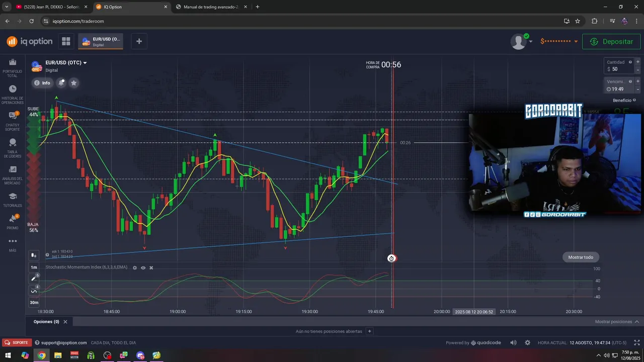This screenshot has width=644, height=362.
Task: Open the Más menu in sidebar
Action: (x=13, y=245)
